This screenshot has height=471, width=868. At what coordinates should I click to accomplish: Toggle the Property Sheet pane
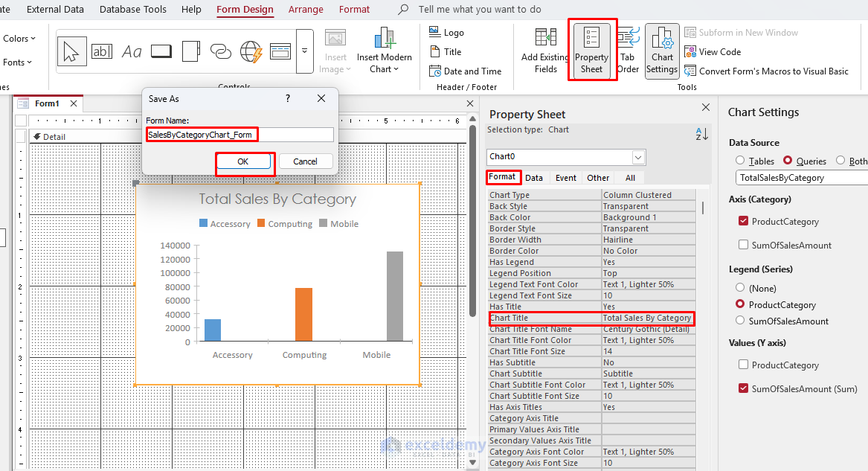pyautogui.click(x=592, y=49)
